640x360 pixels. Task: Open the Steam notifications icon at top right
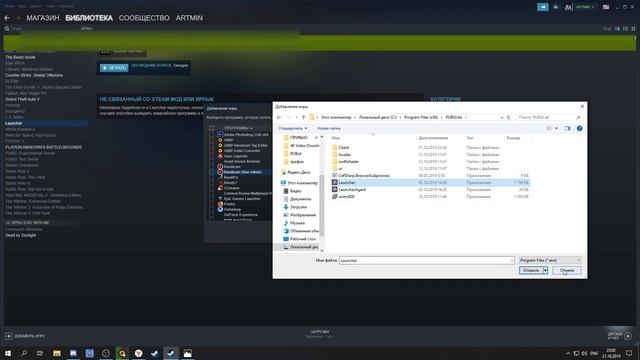click(x=543, y=7)
